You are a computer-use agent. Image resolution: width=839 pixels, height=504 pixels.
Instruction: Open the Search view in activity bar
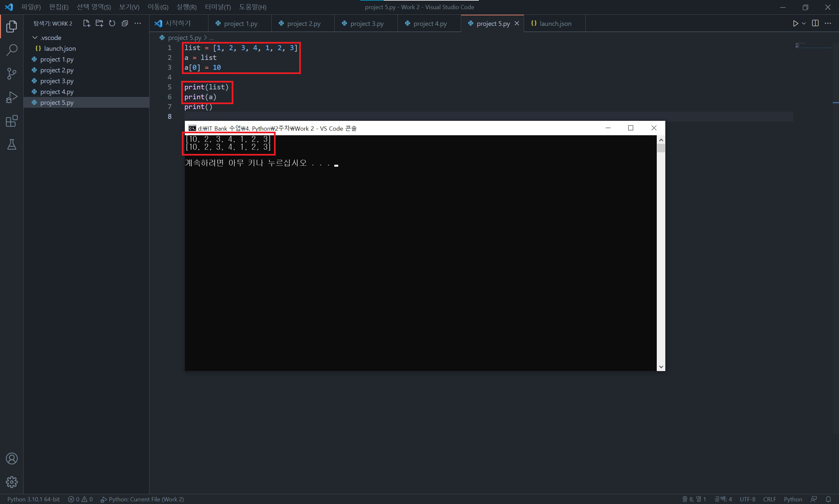click(x=11, y=50)
